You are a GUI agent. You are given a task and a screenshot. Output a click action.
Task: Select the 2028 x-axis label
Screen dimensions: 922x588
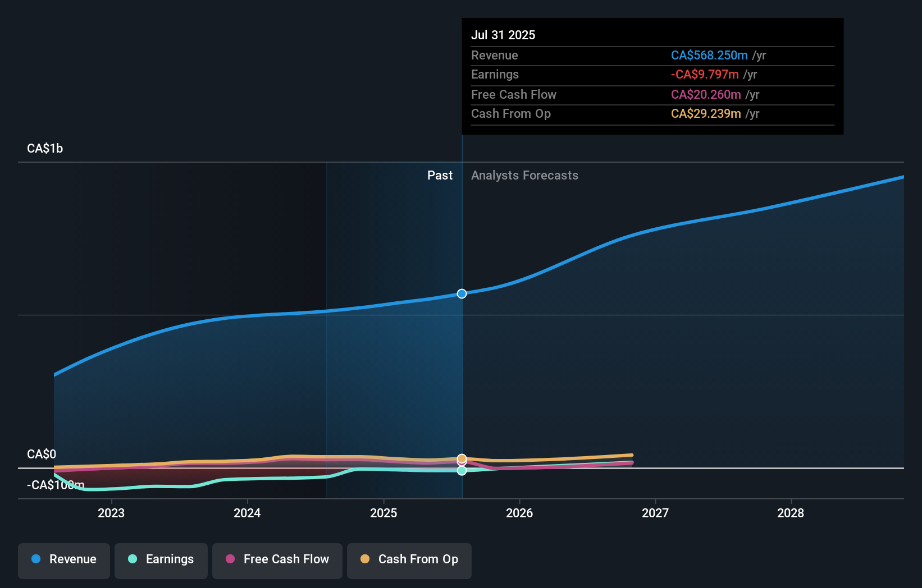(791, 513)
